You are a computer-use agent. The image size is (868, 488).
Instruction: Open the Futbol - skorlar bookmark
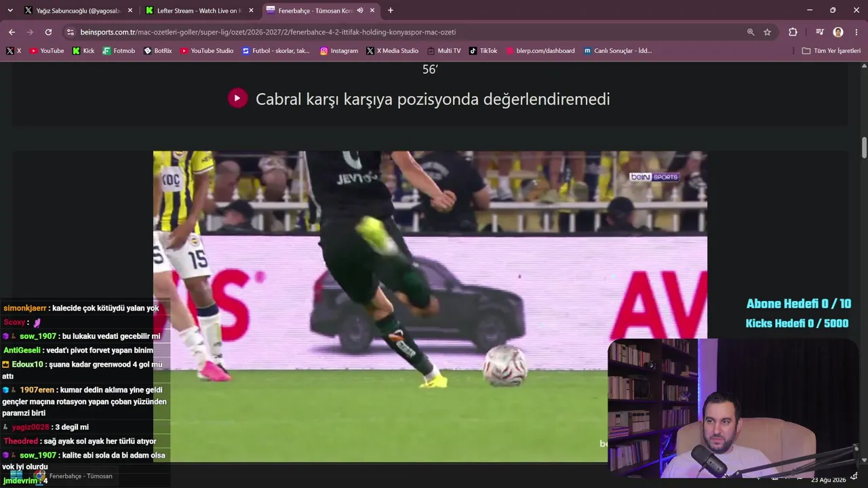pyautogui.click(x=276, y=51)
